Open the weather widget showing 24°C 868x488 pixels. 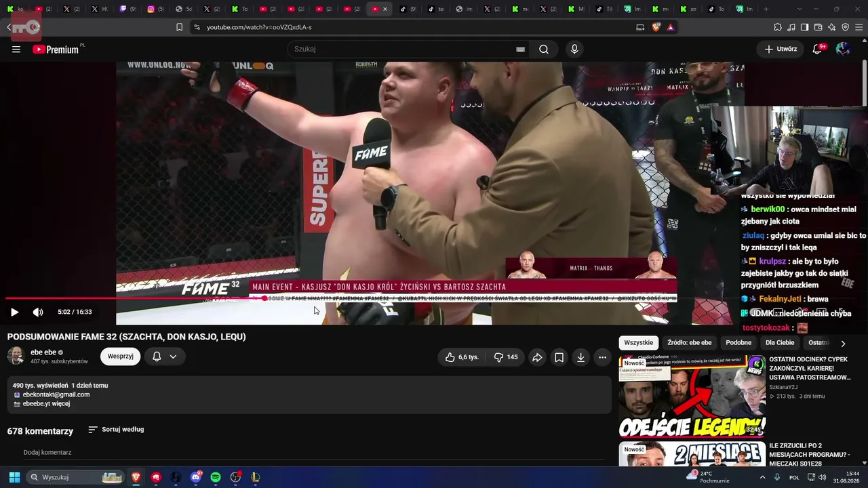click(x=707, y=477)
